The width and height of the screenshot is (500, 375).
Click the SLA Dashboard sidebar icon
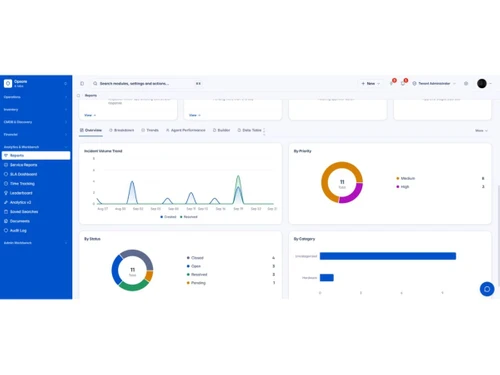pyautogui.click(x=6, y=174)
